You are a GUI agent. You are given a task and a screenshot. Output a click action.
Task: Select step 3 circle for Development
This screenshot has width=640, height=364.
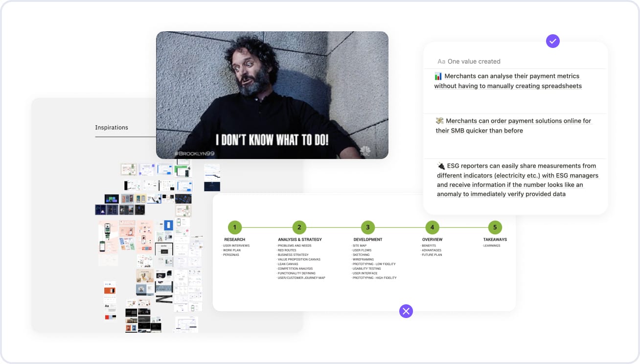click(367, 227)
